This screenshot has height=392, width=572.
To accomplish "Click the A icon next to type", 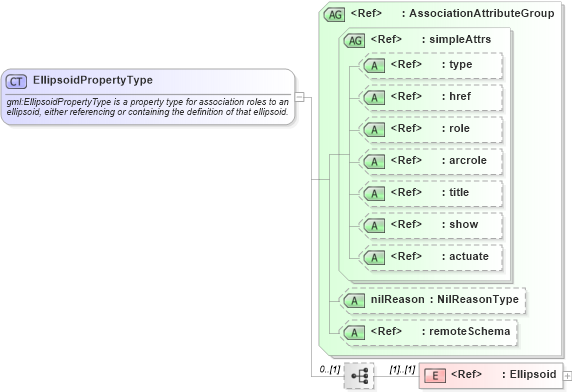I will tap(374, 66).
